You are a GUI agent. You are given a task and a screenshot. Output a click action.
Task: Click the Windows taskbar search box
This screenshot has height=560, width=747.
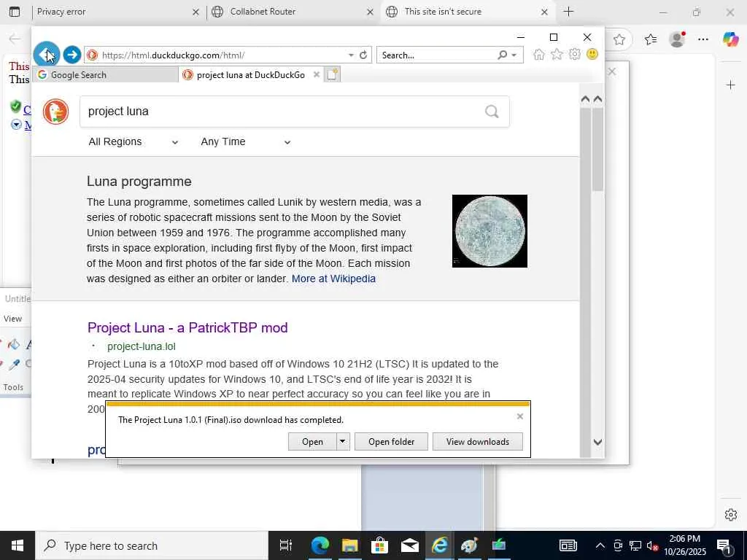[x=152, y=545]
